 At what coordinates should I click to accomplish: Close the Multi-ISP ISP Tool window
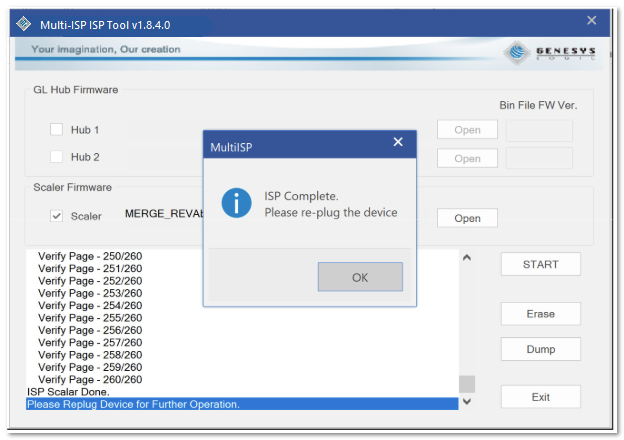[x=592, y=20]
